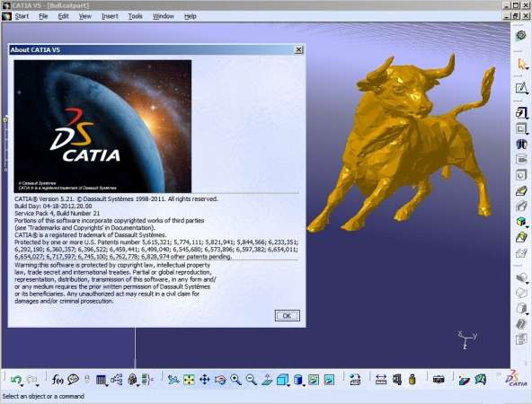Expand the Pad tool dropdown arrow

point(528,118)
